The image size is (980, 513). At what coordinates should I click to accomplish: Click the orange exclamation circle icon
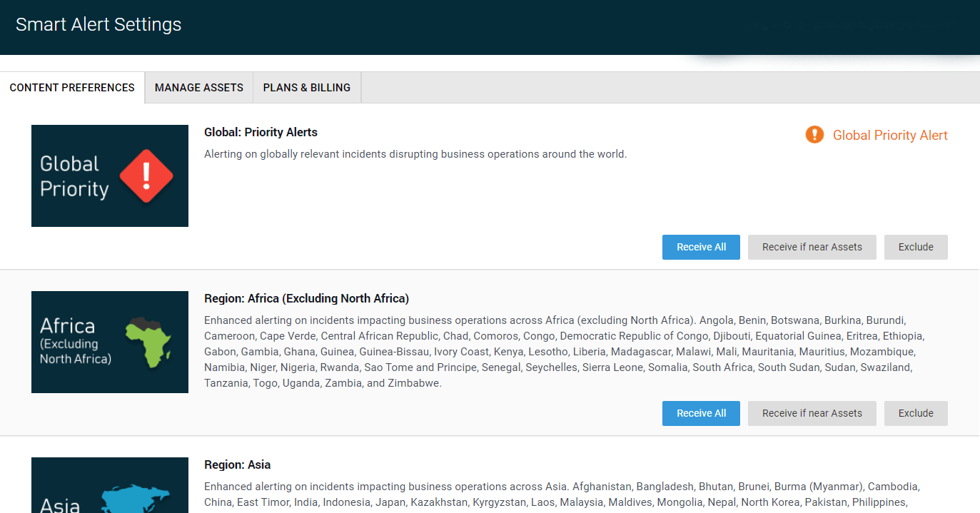coord(814,135)
